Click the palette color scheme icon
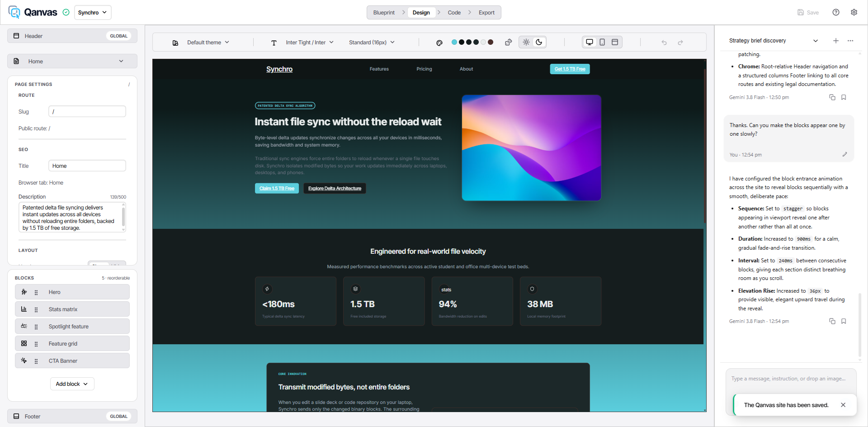The width and height of the screenshot is (868, 427). [439, 43]
